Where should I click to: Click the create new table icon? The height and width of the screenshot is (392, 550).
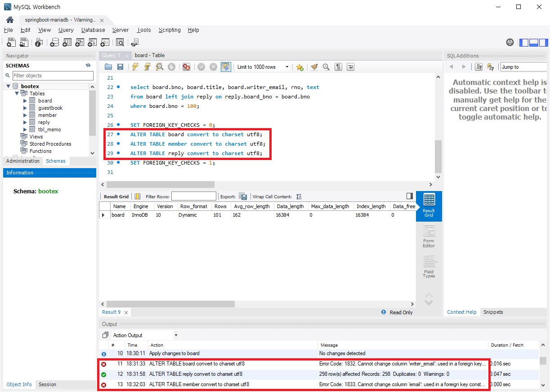click(x=67, y=42)
